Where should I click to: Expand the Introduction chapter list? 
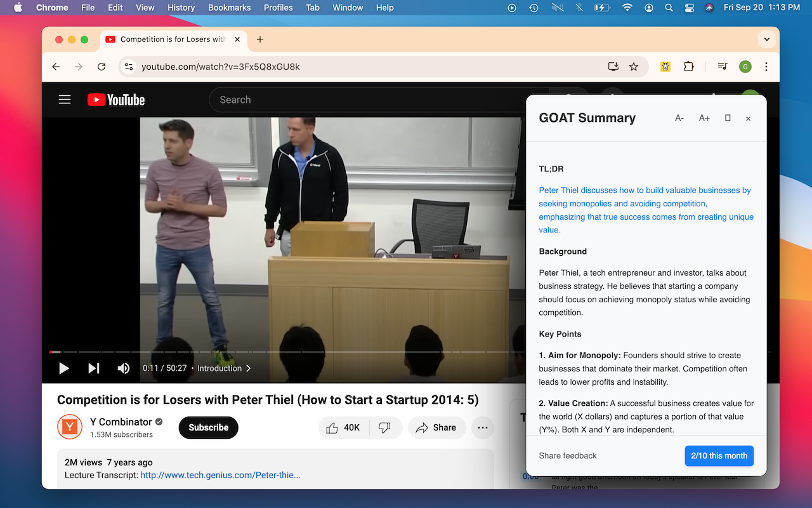[x=224, y=368]
